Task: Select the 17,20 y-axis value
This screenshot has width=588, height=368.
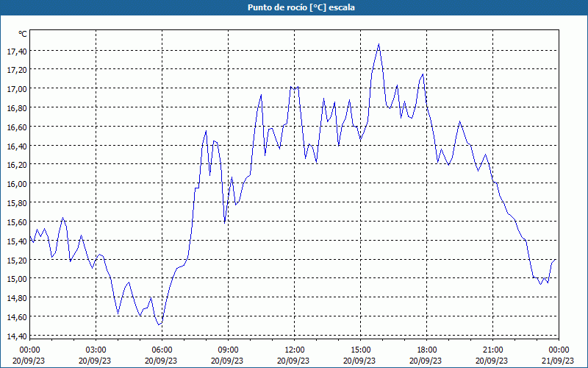Action: (x=17, y=70)
